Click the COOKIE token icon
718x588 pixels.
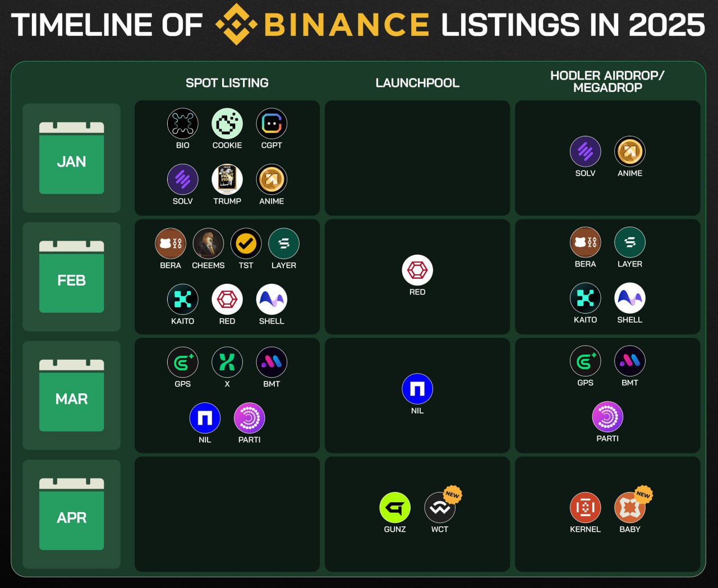[x=227, y=123]
